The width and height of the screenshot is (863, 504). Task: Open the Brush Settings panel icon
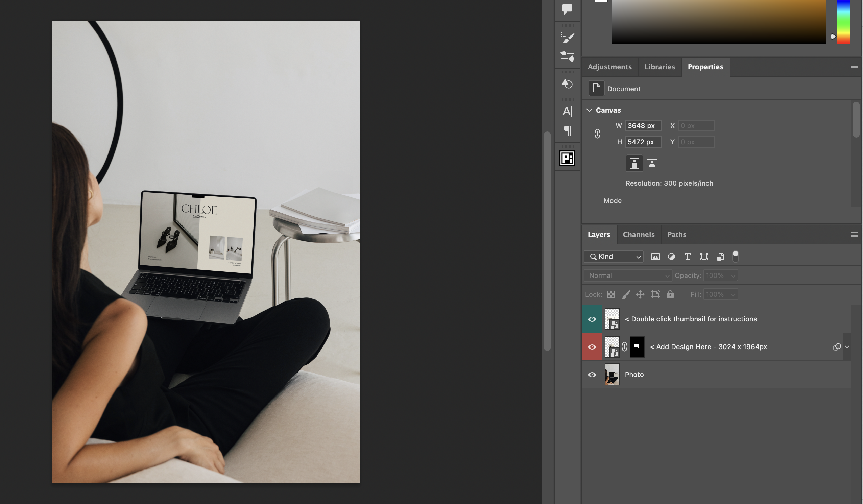(567, 37)
